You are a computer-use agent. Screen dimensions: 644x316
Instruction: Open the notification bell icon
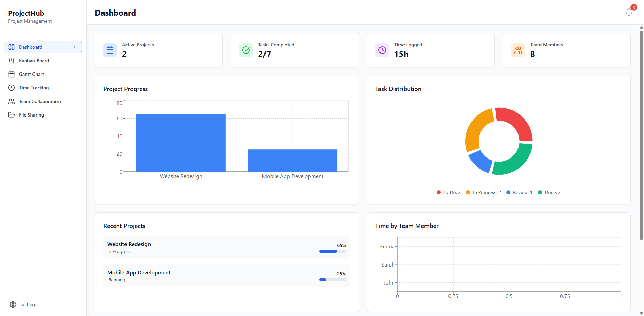pos(629,12)
